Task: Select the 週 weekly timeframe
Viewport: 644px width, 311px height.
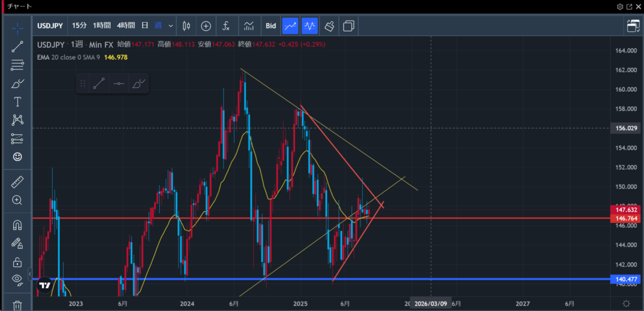Action: point(158,26)
